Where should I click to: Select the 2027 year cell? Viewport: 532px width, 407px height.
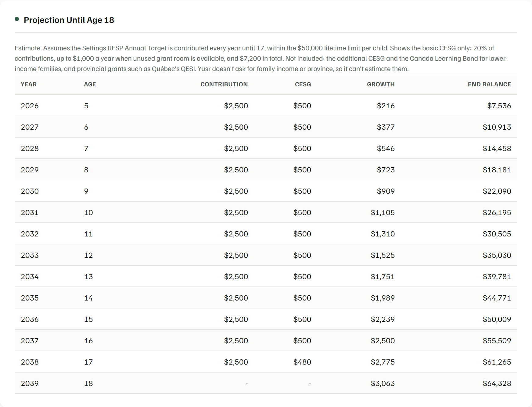click(30, 127)
